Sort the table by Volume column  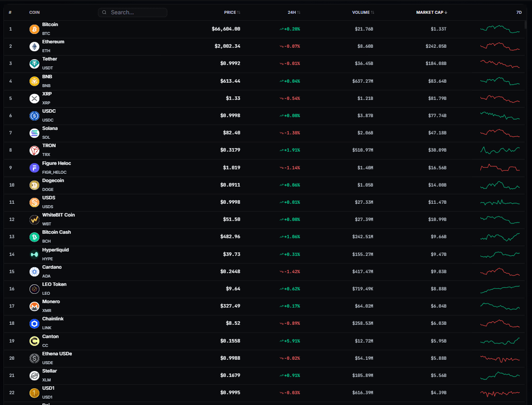click(363, 13)
